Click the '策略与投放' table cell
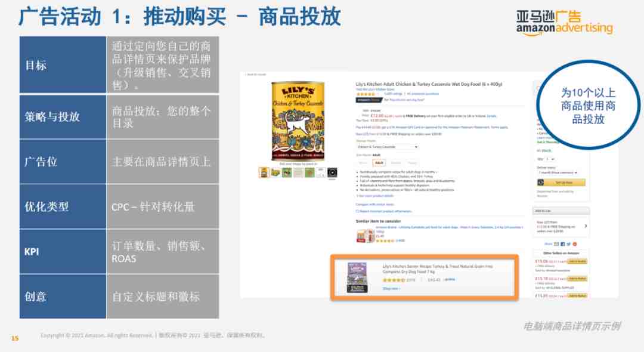Image resolution: width=644 pixels, height=352 pixels. (x=63, y=117)
